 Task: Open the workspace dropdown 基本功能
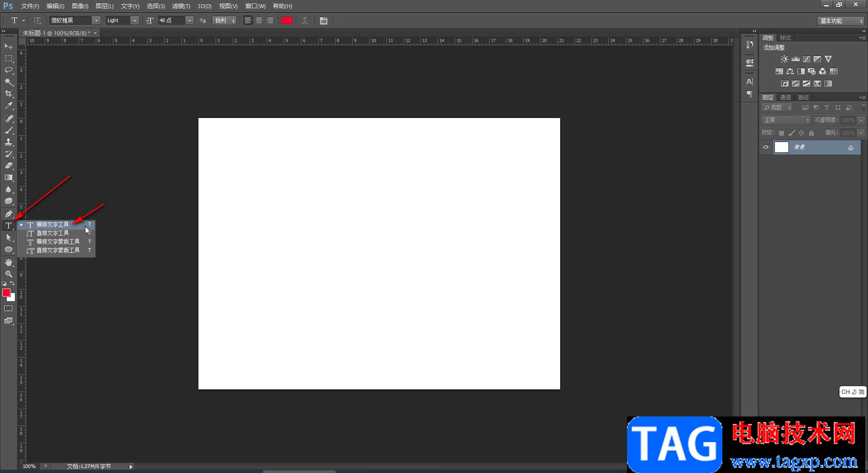[x=841, y=21]
